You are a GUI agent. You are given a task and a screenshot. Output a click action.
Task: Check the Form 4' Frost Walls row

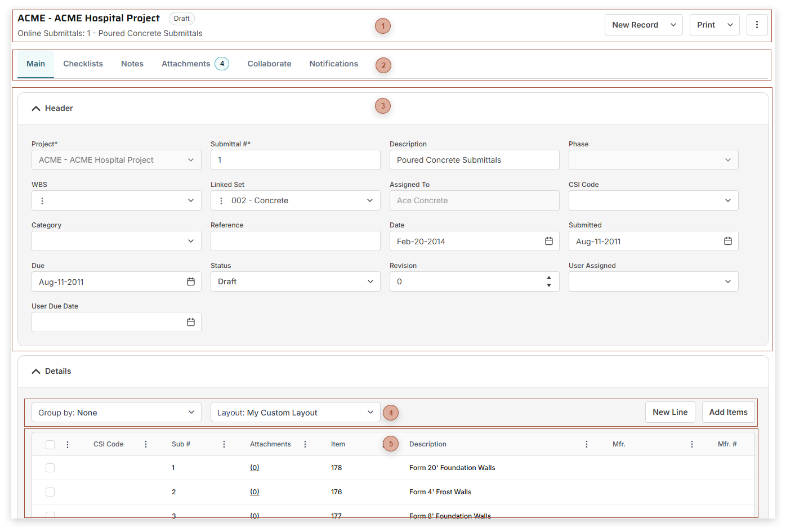coord(50,492)
